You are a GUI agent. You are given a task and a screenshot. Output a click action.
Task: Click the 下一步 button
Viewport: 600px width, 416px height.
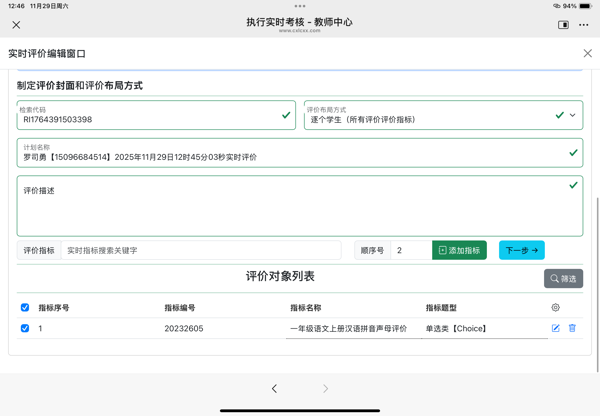click(521, 250)
